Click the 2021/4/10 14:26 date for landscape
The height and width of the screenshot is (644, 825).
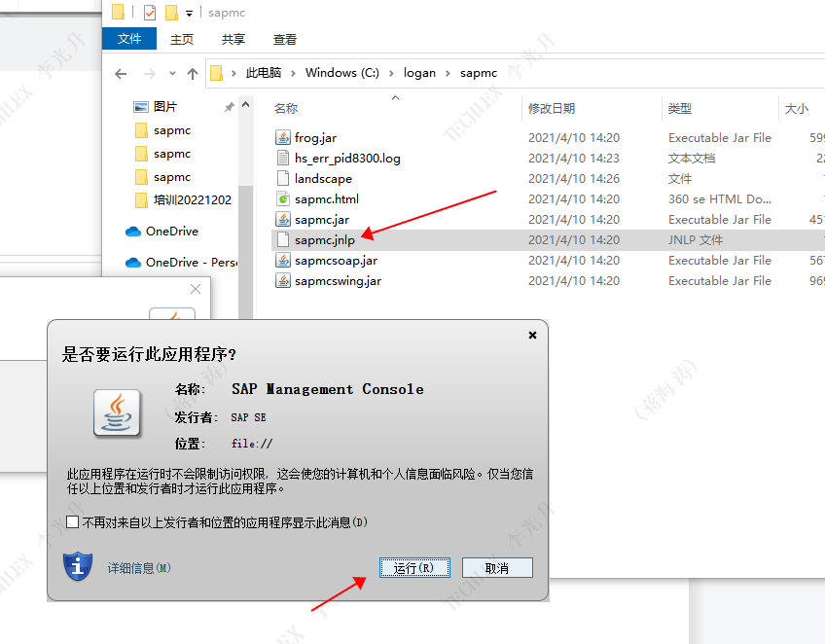[x=574, y=178]
